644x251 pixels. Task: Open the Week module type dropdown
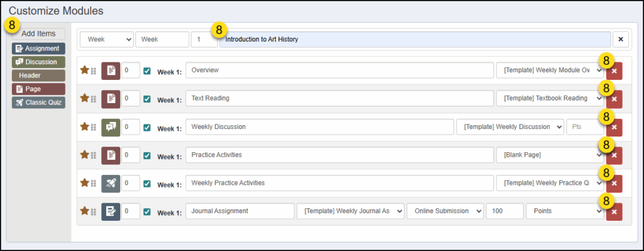point(107,40)
